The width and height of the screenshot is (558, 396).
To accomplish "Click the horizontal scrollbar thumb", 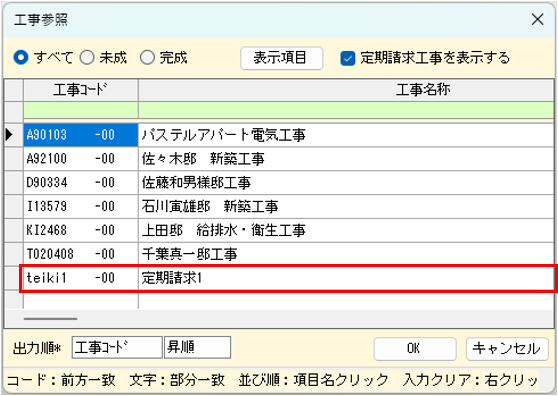I will point(51,319).
